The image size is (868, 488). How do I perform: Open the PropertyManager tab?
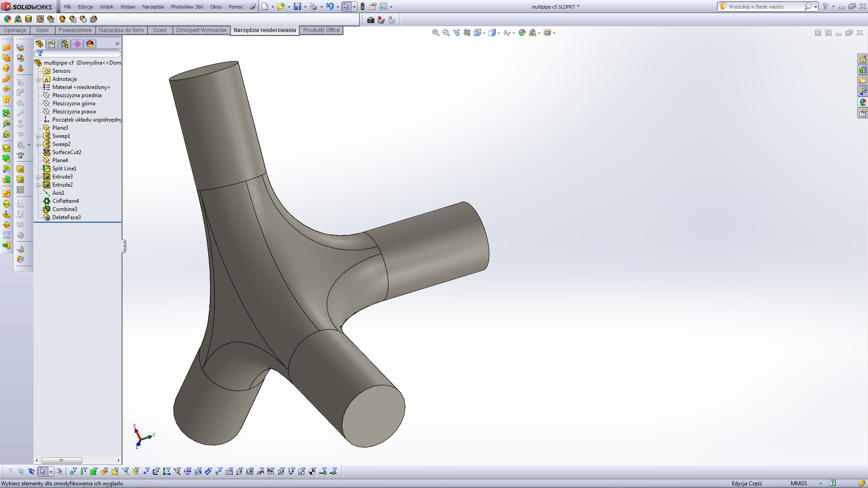pyautogui.click(x=52, y=44)
